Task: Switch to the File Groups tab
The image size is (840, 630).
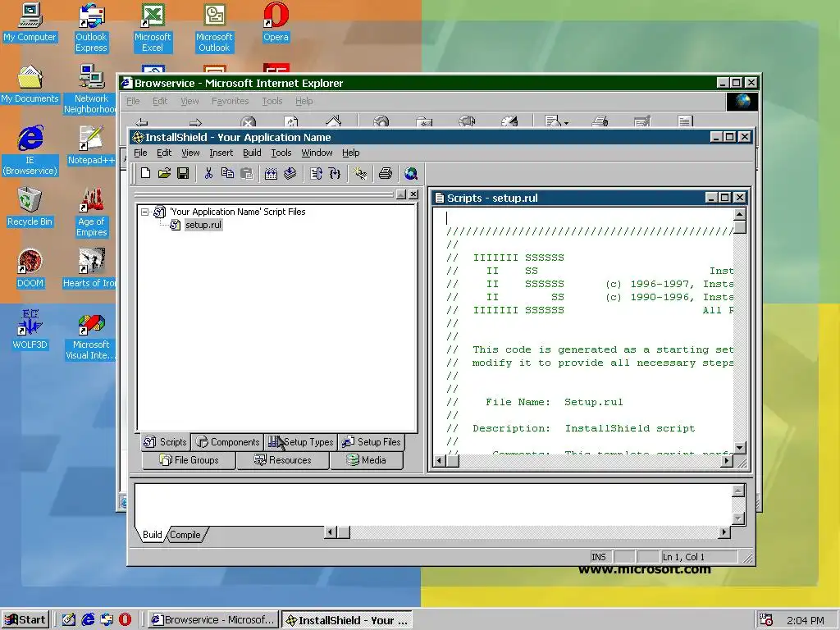Action: point(189,460)
